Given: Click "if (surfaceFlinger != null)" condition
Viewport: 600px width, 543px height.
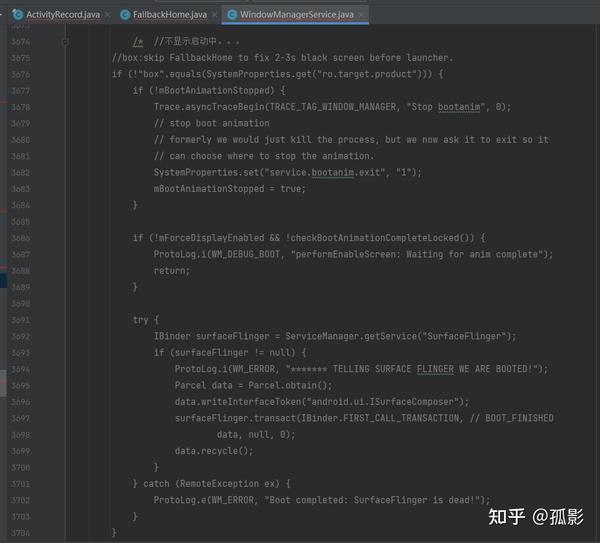Looking at the screenshot, I should pyautogui.click(x=225, y=353).
